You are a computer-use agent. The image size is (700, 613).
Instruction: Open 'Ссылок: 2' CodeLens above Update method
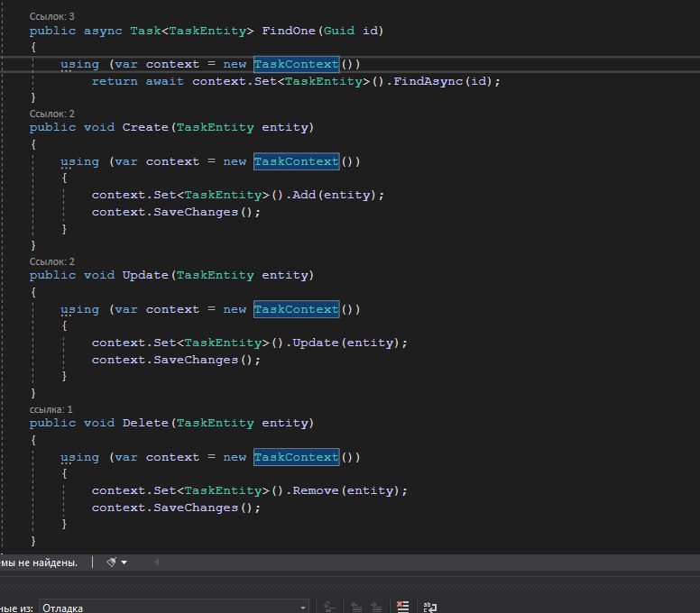point(52,261)
